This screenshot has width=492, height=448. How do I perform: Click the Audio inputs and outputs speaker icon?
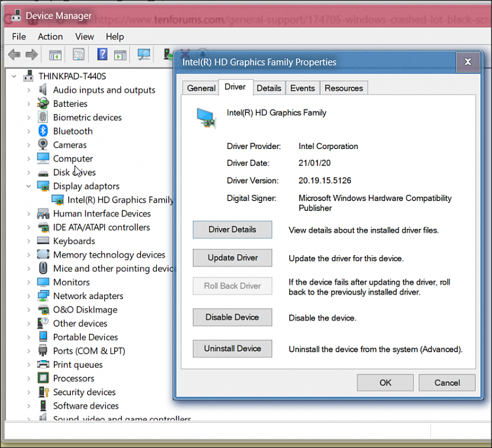[43, 90]
